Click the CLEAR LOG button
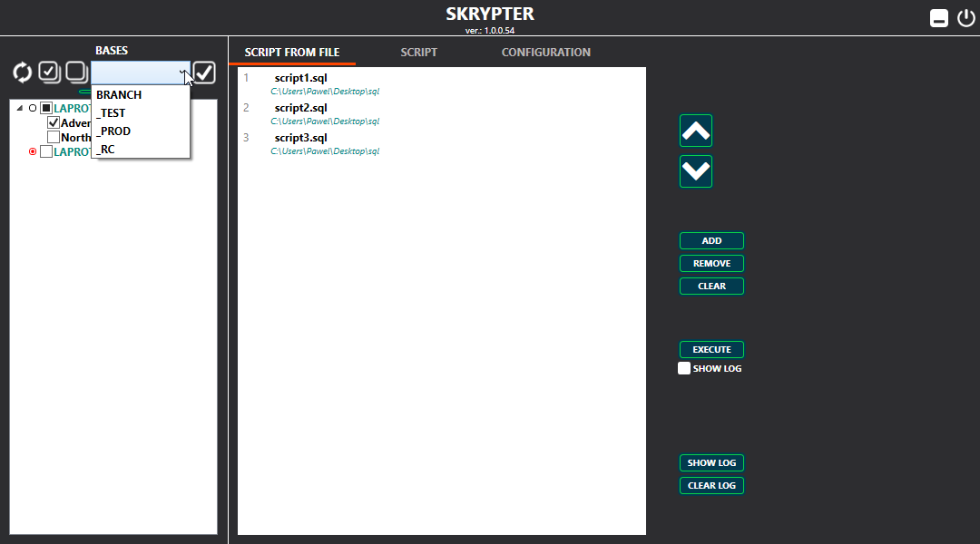Image resolution: width=980 pixels, height=544 pixels. coord(712,485)
